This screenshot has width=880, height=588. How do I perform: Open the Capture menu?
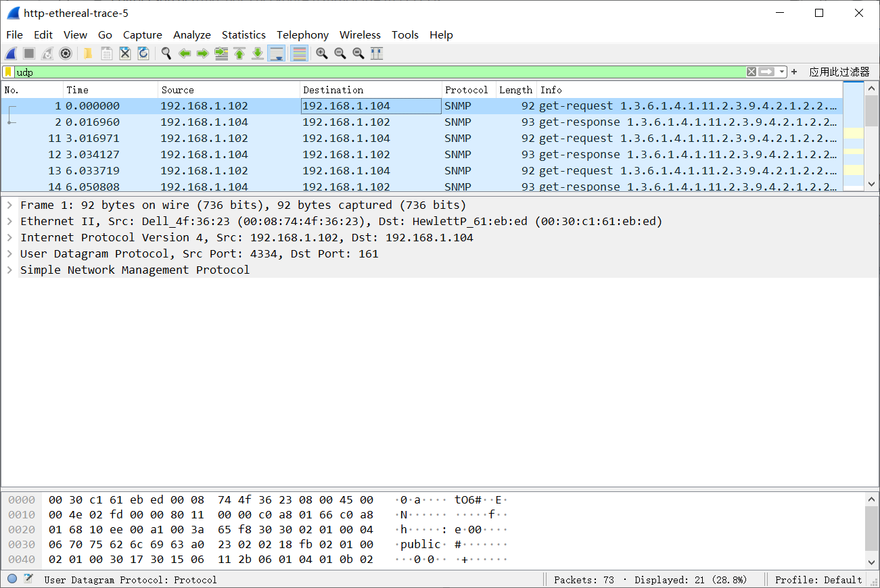pos(143,34)
